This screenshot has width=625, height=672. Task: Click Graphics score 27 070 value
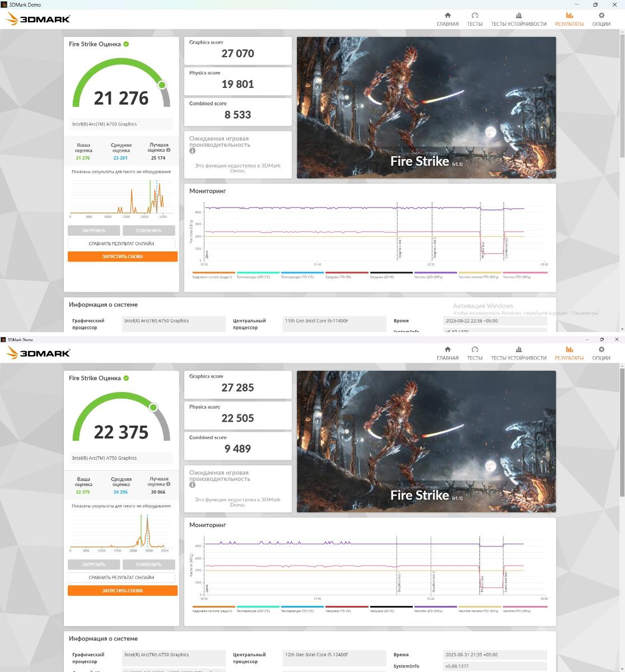(x=237, y=54)
